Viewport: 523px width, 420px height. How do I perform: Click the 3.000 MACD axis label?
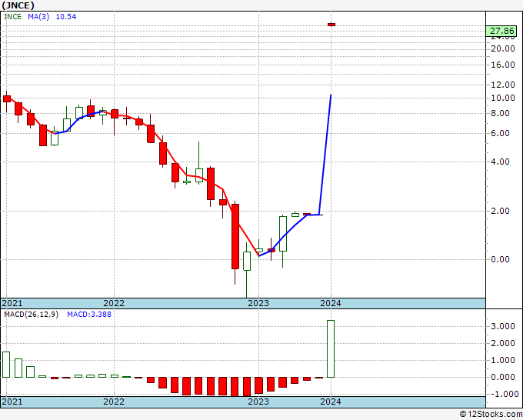[x=503, y=326]
